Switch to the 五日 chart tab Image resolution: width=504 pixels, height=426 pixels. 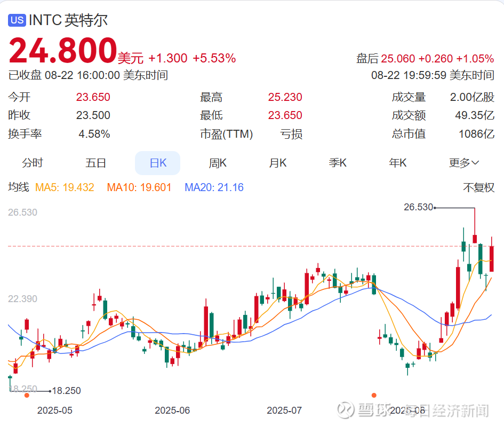[95, 163]
